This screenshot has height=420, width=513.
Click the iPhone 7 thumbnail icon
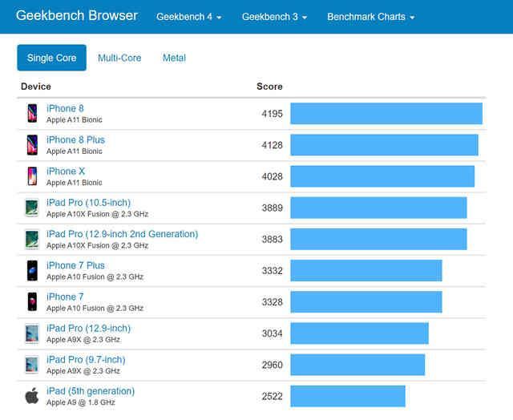coord(32,301)
